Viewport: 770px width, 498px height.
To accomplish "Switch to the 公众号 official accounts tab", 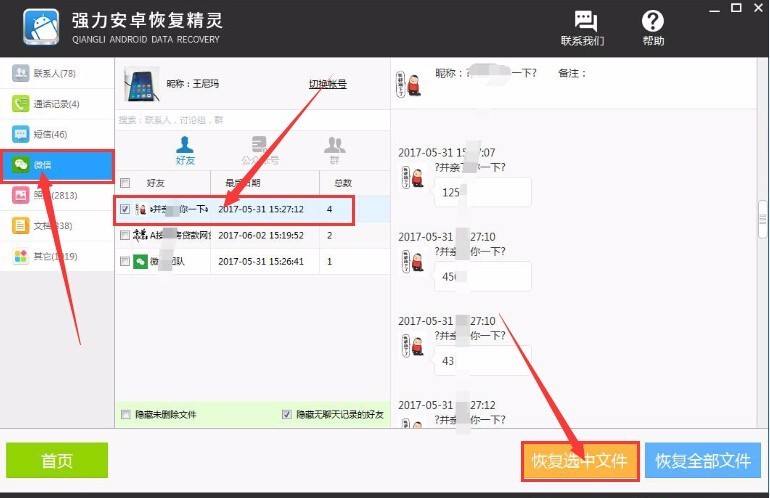I will click(x=260, y=150).
